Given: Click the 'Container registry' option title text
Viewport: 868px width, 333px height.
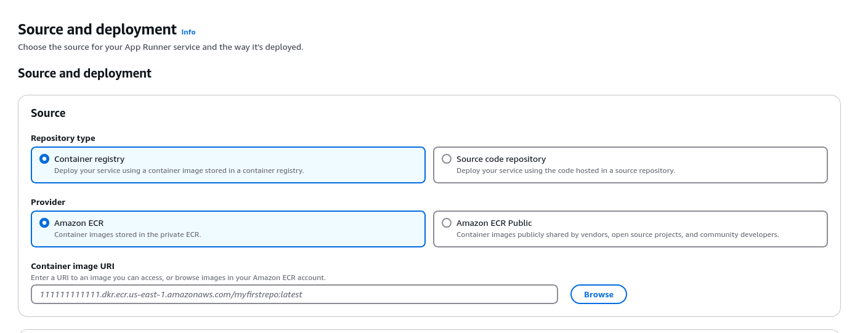Looking at the screenshot, I should (x=89, y=159).
